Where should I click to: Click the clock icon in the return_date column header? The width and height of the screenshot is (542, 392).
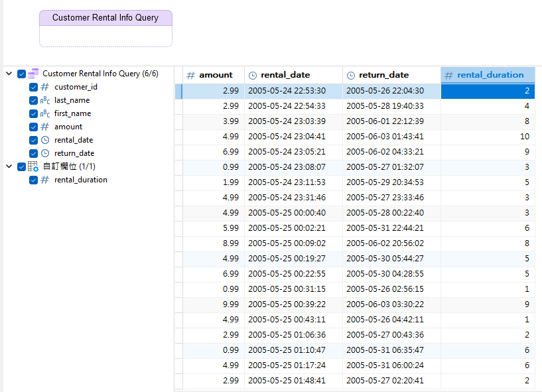(x=350, y=75)
